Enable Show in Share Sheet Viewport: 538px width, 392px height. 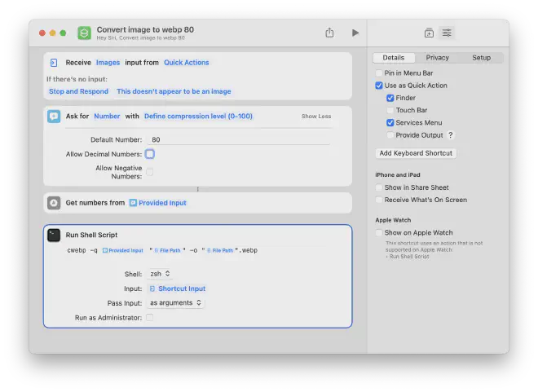point(379,187)
